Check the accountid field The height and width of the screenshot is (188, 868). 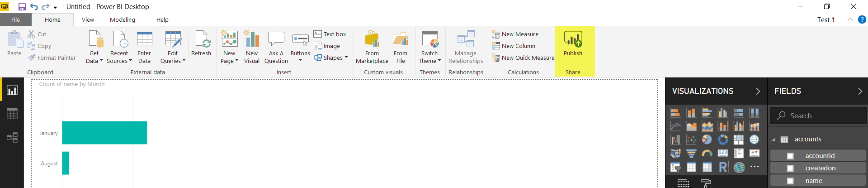[790, 156]
